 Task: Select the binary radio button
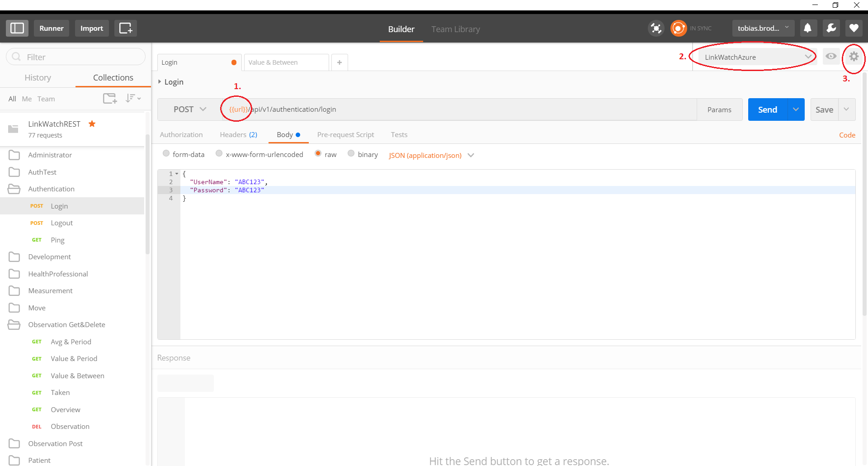[x=351, y=153]
